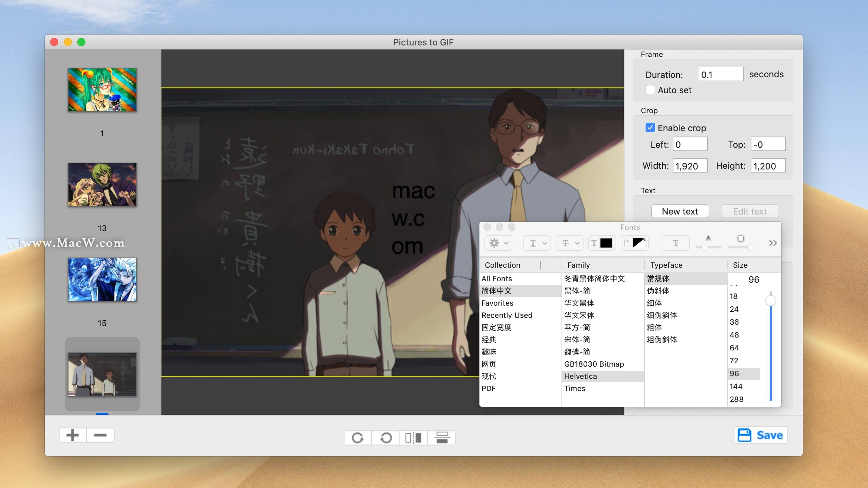Choose the 宋体-简 font family
This screenshot has height=488, width=868.
coord(603,340)
